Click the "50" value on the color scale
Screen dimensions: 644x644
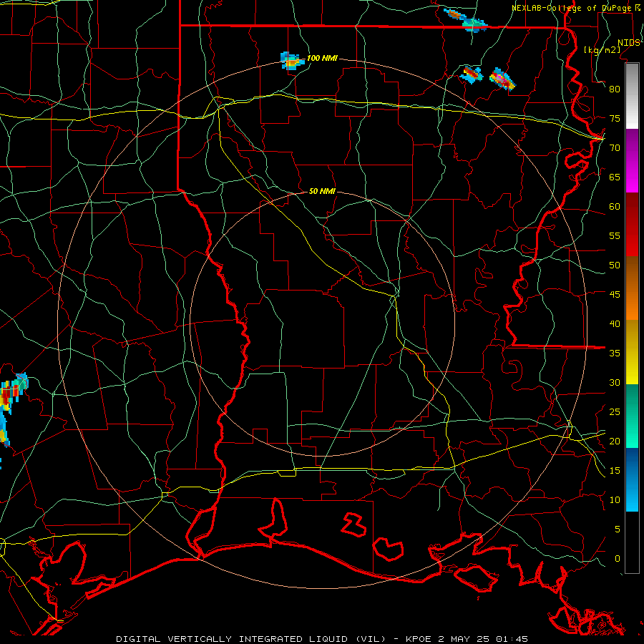pyautogui.click(x=615, y=265)
